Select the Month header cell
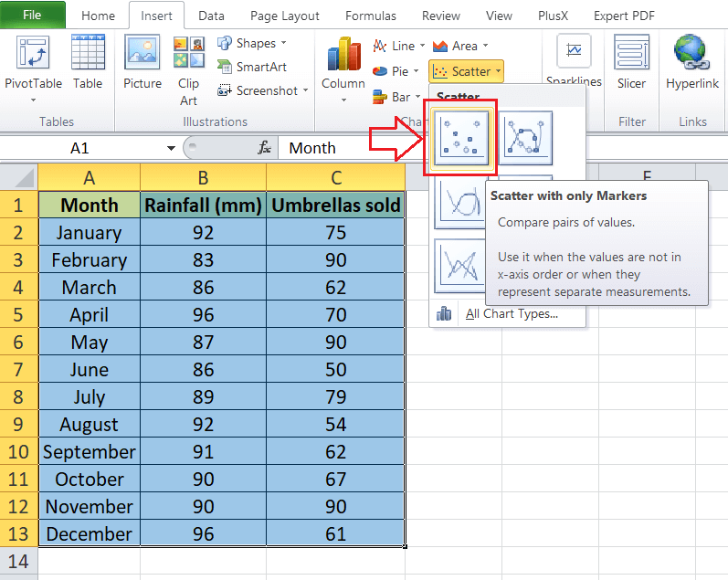728x580 pixels. click(x=90, y=205)
